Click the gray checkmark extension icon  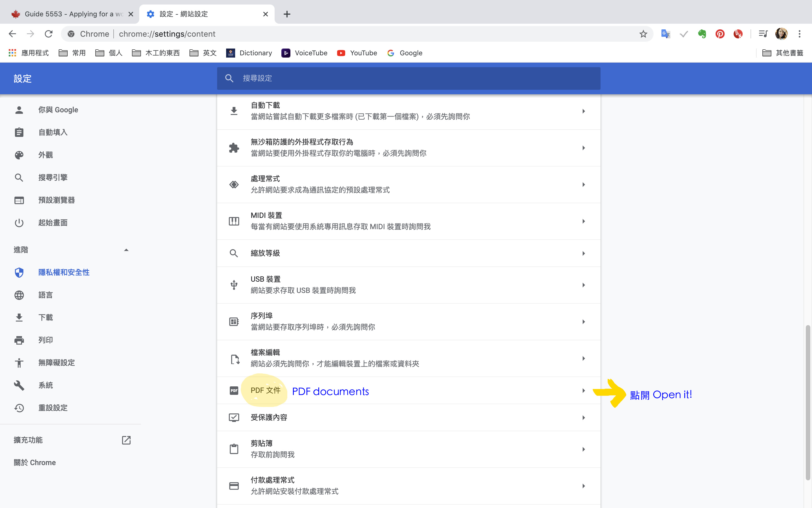pyautogui.click(x=683, y=34)
